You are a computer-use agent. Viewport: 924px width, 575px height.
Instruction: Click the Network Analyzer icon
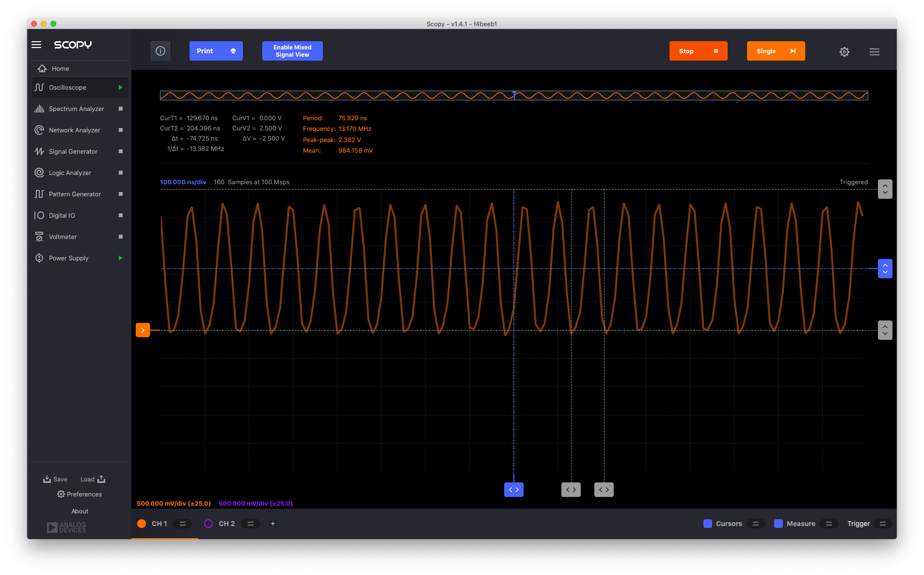click(x=39, y=130)
